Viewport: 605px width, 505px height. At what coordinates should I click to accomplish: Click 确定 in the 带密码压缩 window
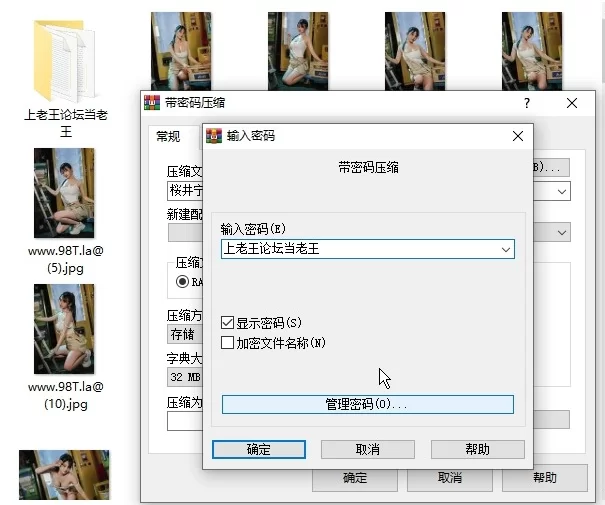(355, 478)
